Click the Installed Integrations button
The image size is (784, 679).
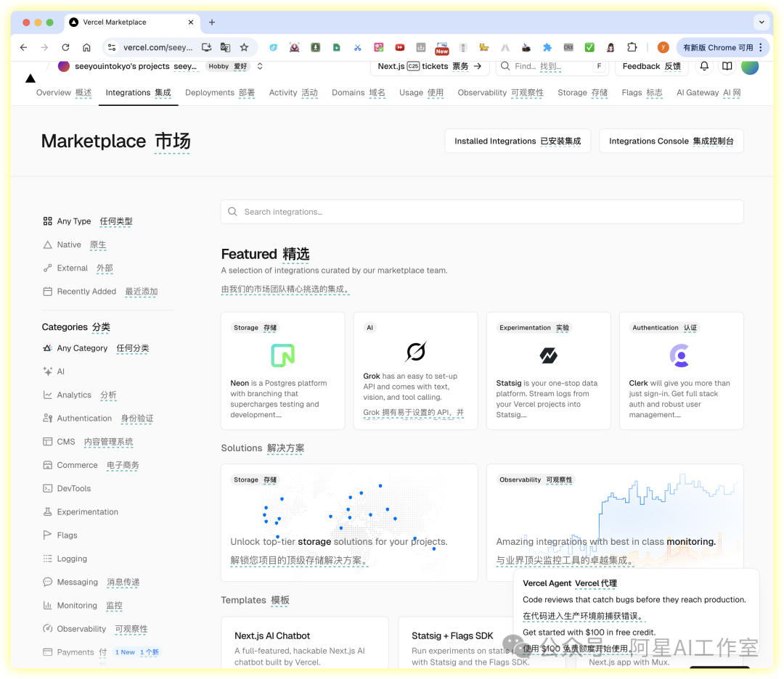click(x=518, y=141)
